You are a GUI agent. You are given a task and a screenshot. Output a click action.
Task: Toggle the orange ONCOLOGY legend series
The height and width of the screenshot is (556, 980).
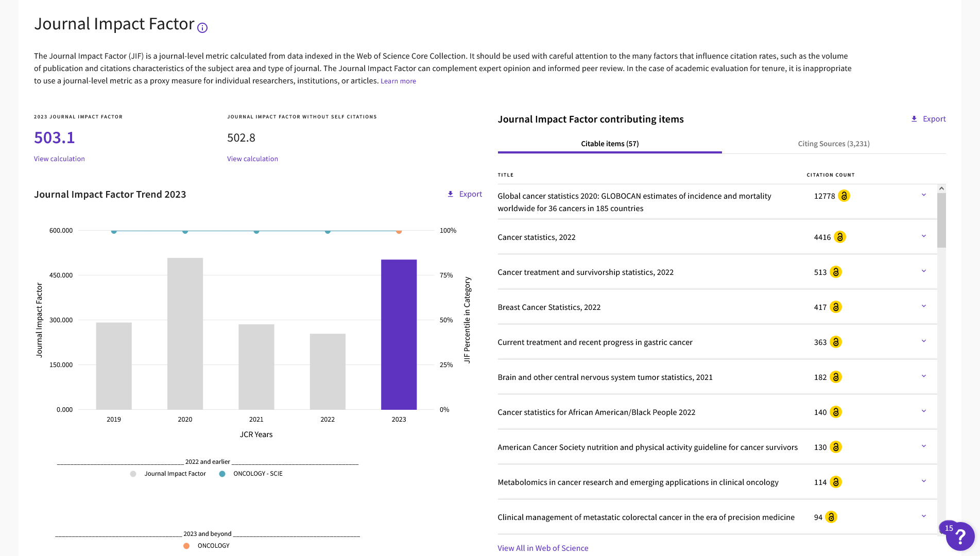tap(207, 546)
